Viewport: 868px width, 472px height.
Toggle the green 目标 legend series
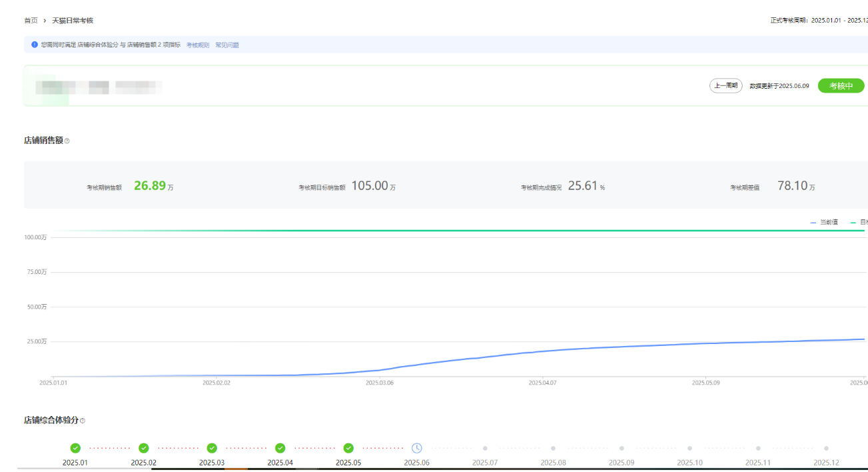tap(859, 222)
